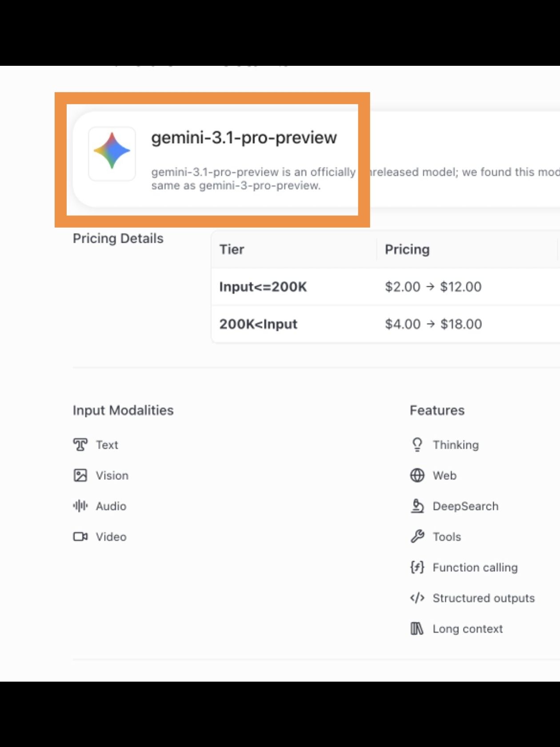The width and height of the screenshot is (560, 747).
Task: Click the Text modality icon
Action: [x=80, y=445]
